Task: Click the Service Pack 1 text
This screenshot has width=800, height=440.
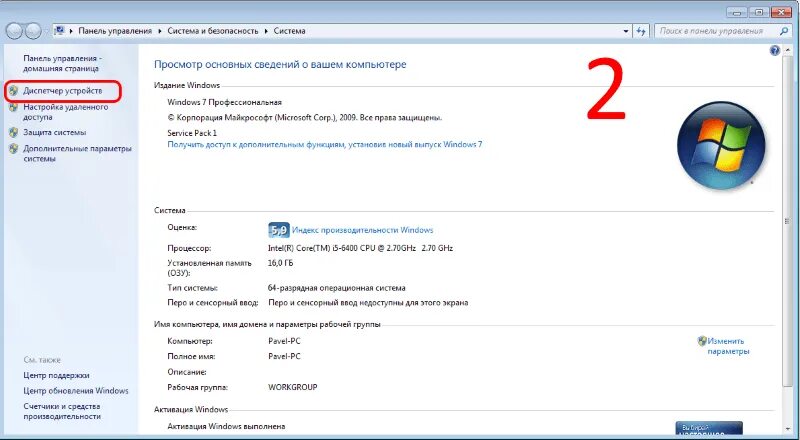Action: coord(192,133)
